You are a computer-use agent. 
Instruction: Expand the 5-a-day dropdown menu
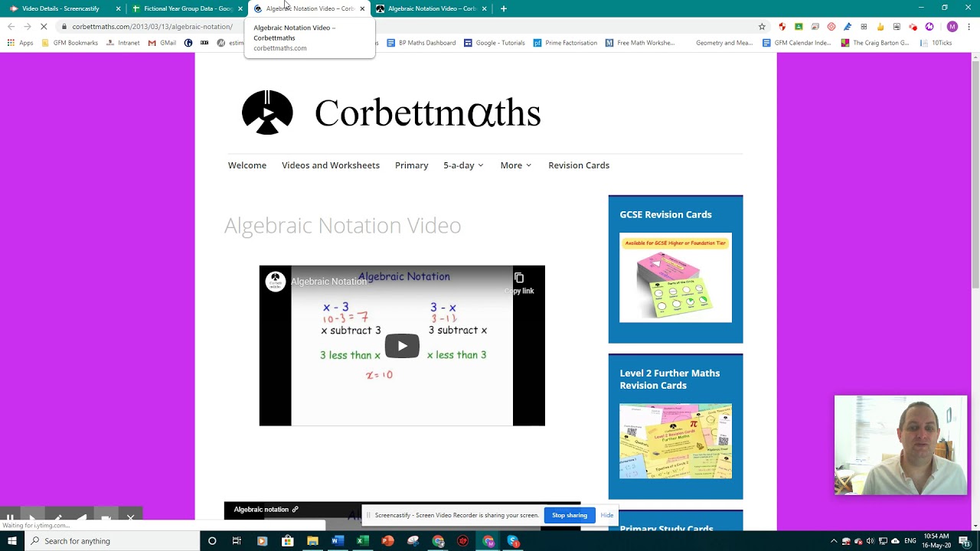pos(463,165)
